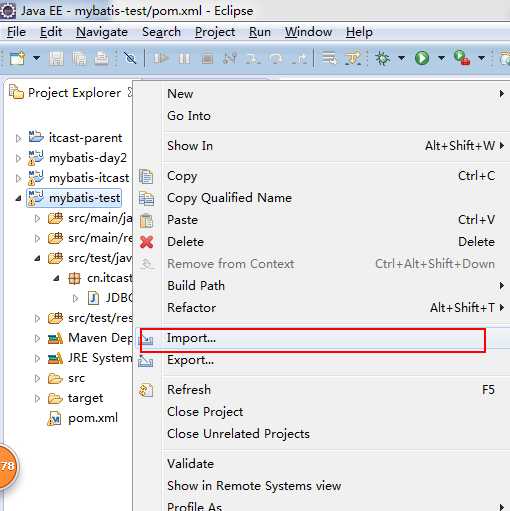This screenshot has width=510, height=511.
Task: Open the Run menu
Action: (x=260, y=32)
